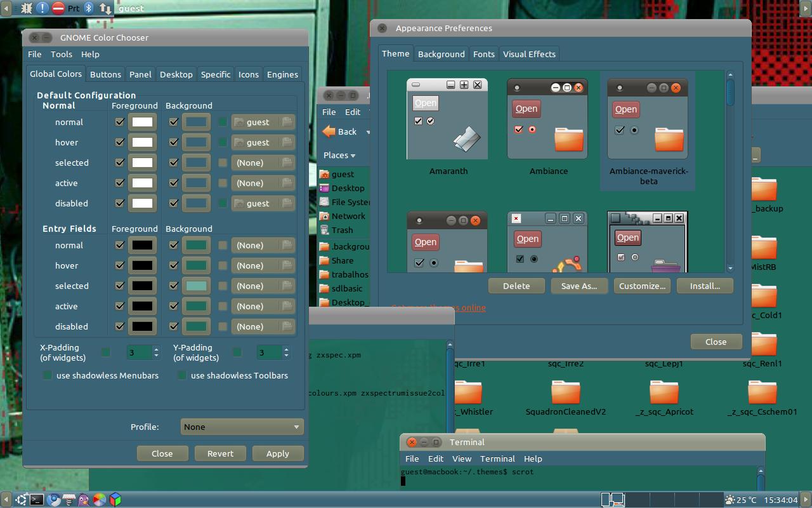
Task: Click the blue exclamation notification icon
Action: (x=42, y=8)
